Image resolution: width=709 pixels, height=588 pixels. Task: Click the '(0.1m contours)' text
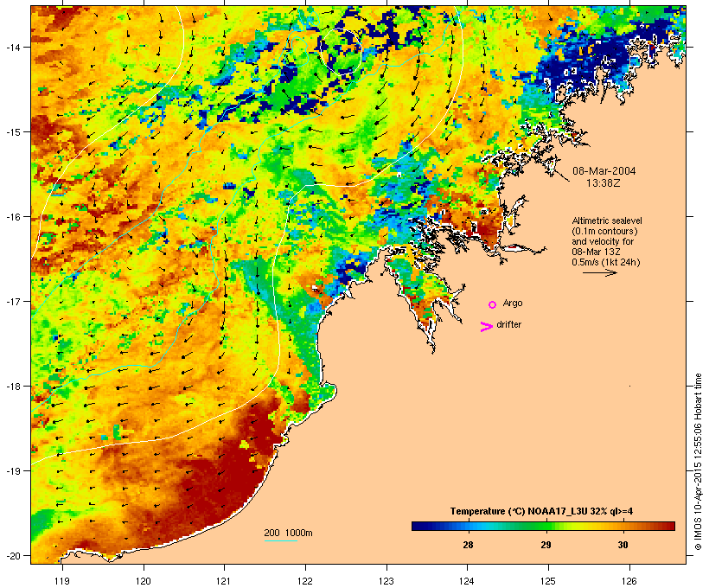(604, 231)
